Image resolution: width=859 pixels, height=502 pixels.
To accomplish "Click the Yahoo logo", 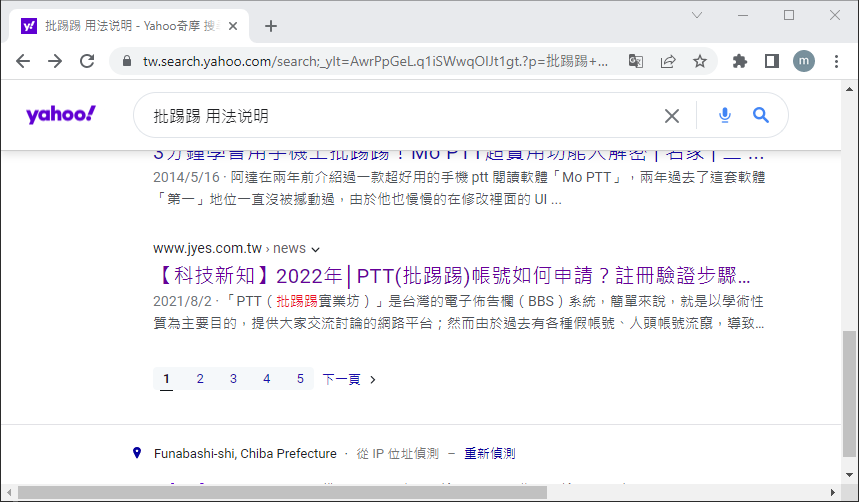I will (61, 115).
